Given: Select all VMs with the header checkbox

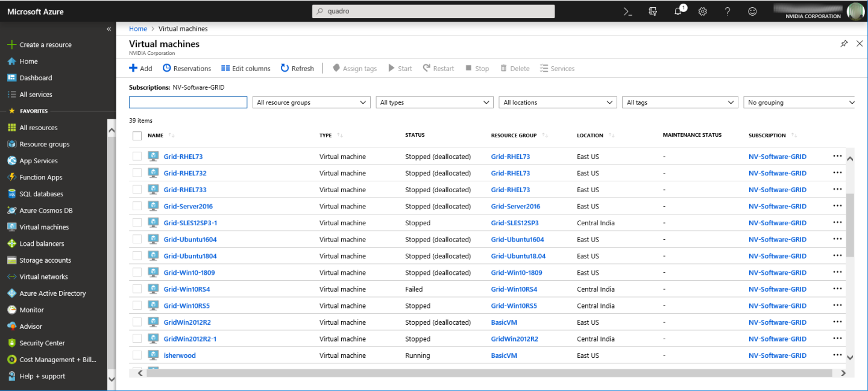Looking at the screenshot, I should tap(137, 136).
